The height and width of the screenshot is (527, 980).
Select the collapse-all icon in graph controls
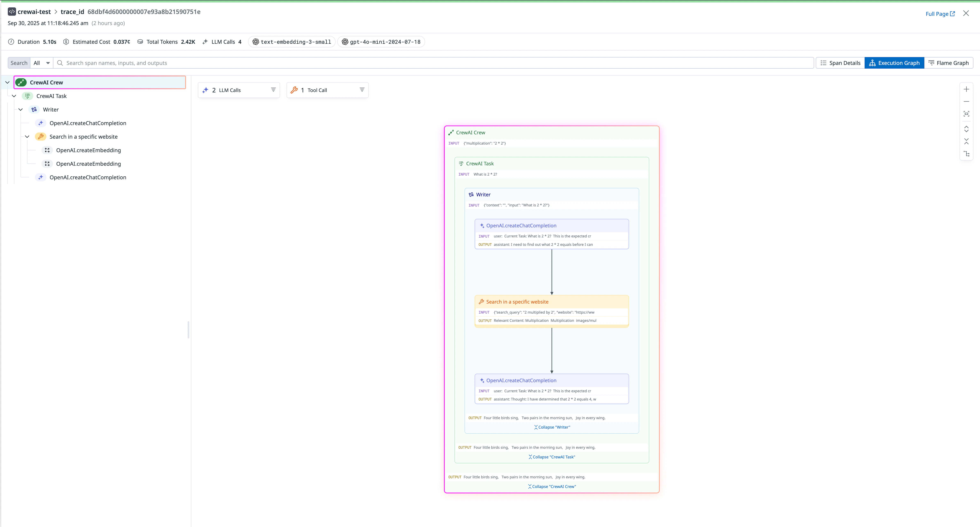pyautogui.click(x=967, y=141)
